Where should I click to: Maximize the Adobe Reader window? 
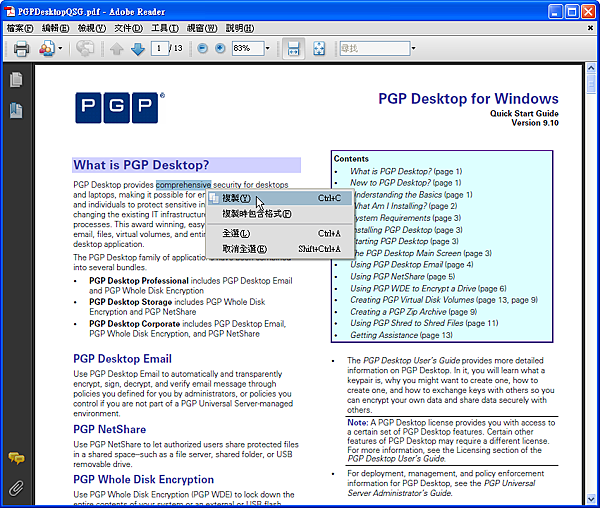coord(572,11)
